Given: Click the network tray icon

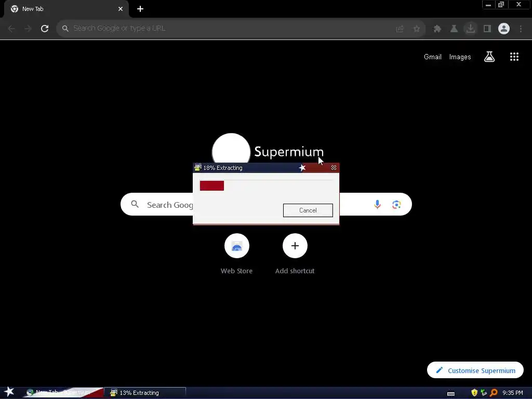Looking at the screenshot, I should (x=484, y=393).
